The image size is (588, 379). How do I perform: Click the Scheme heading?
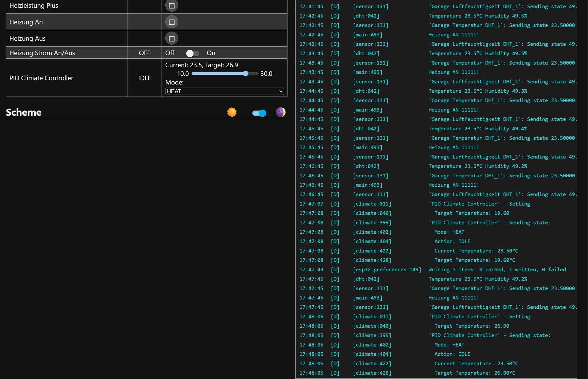click(x=24, y=112)
